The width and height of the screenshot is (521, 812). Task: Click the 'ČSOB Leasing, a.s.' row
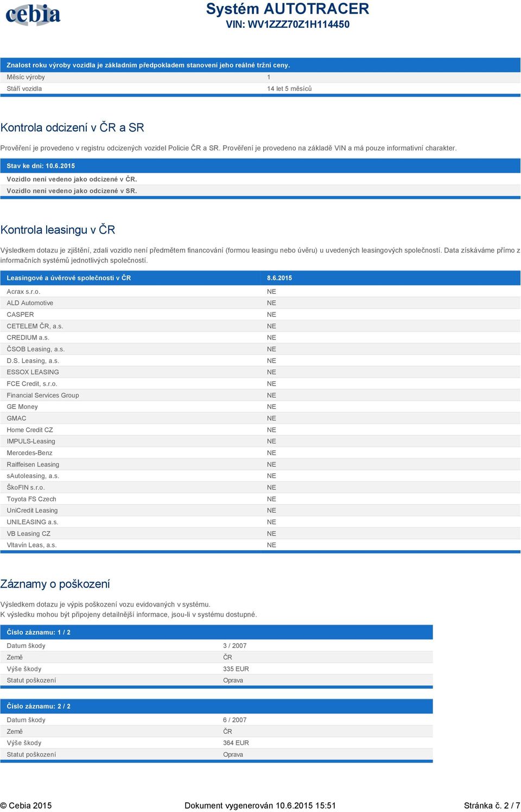(260, 349)
